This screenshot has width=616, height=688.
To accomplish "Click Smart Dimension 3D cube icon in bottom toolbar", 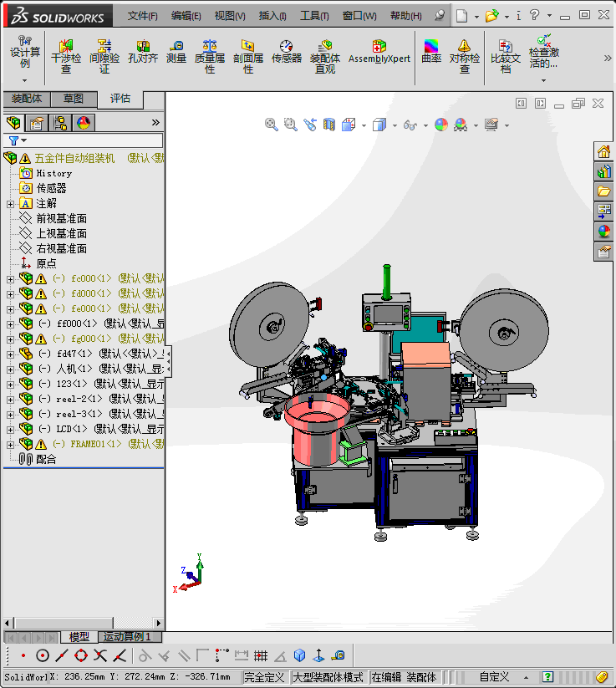I will tap(300, 655).
